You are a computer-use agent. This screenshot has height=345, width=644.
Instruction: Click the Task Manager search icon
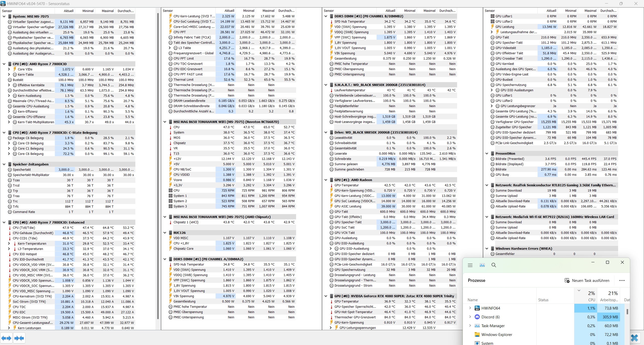494,265
